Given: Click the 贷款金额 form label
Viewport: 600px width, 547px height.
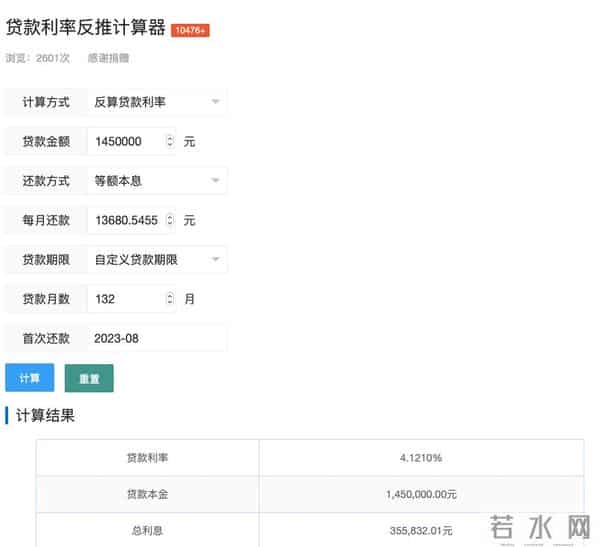Looking at the screenshot, I should click(46, 142).
